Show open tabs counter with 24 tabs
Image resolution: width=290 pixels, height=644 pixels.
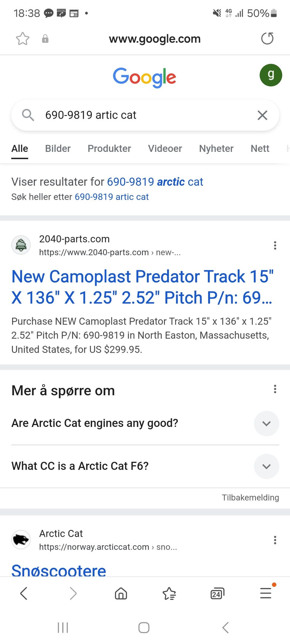(217, 594)
